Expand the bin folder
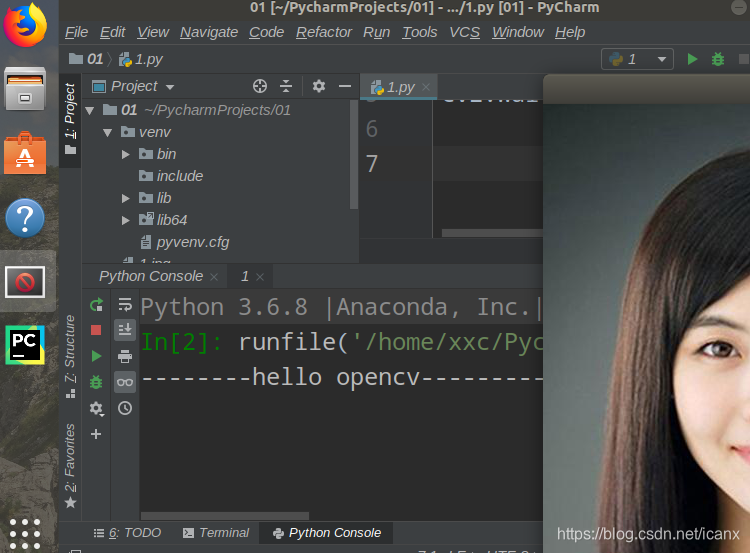 coord(125,155)
